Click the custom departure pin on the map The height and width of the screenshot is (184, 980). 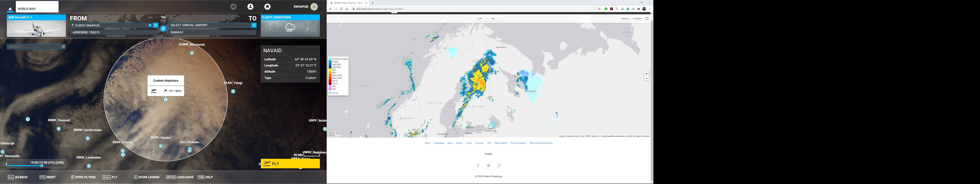(166, 99)
